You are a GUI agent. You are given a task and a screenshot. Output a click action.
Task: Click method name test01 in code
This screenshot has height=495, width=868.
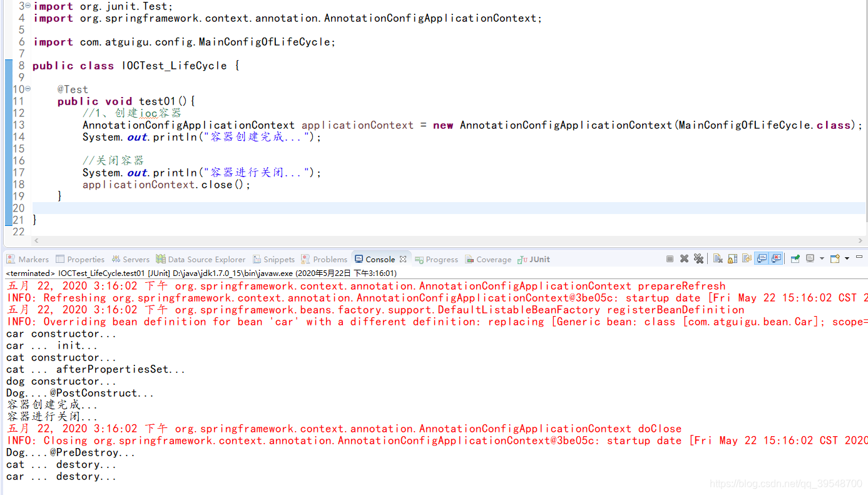click(x=158, y=101)
